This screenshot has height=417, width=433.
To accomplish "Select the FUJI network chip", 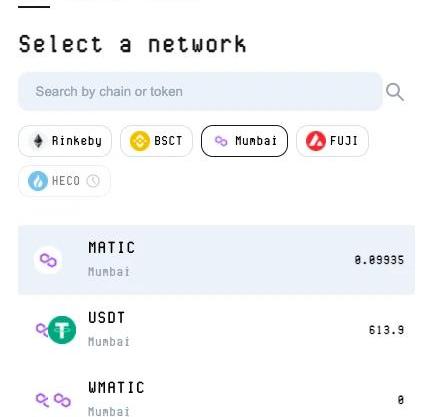I will click(332, 141).
